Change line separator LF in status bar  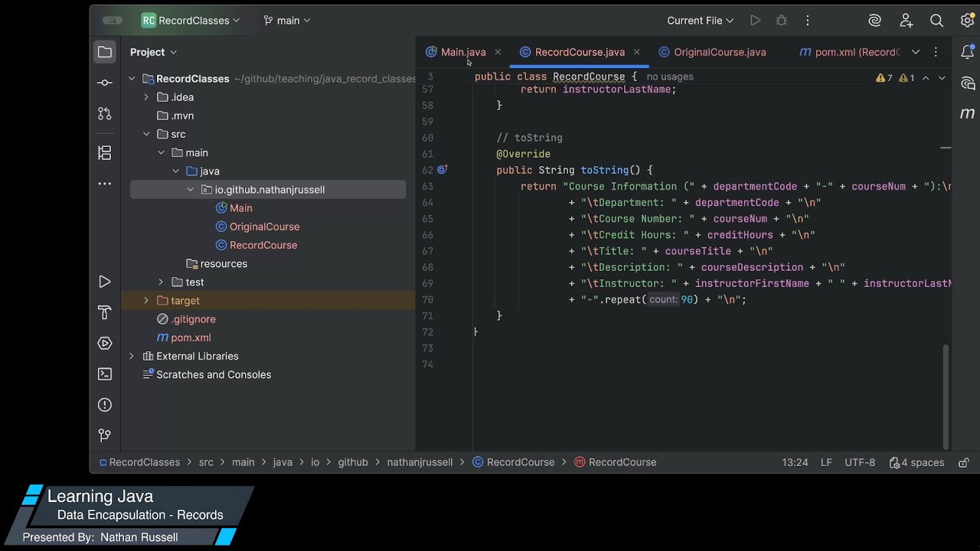(826, 462)
